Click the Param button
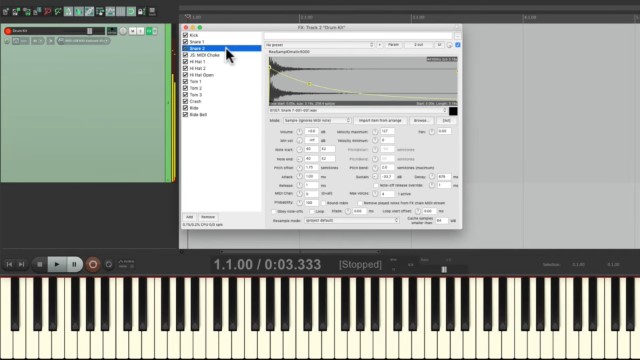 pos(393,45)
